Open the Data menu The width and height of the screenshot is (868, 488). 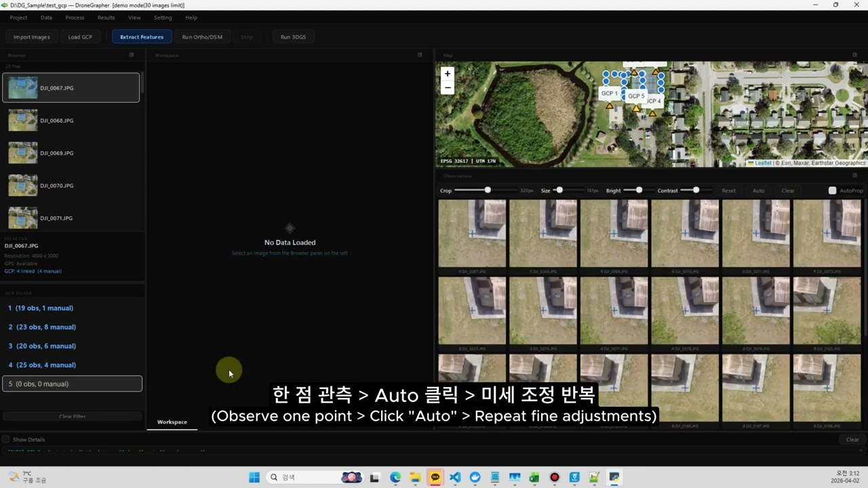coord(46,18)
